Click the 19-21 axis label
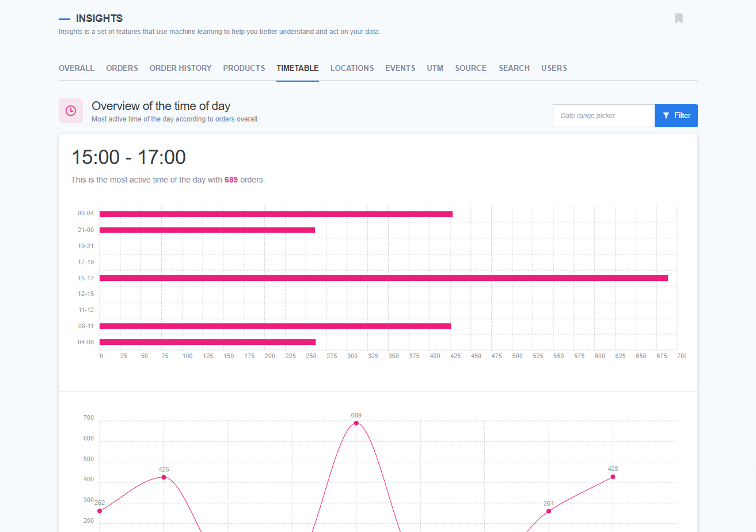Screen dimensions: 756x532 tap(86, 246)
